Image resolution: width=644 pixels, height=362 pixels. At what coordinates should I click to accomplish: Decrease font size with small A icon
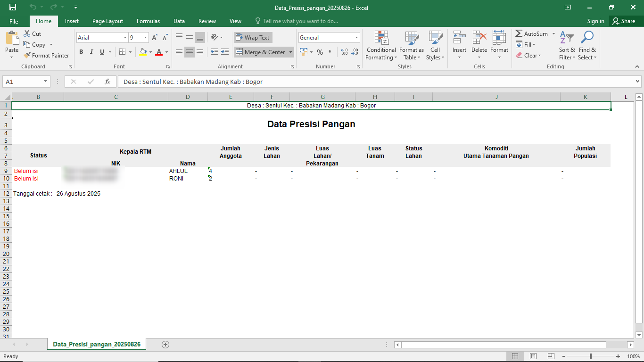(x=165, y=38)
